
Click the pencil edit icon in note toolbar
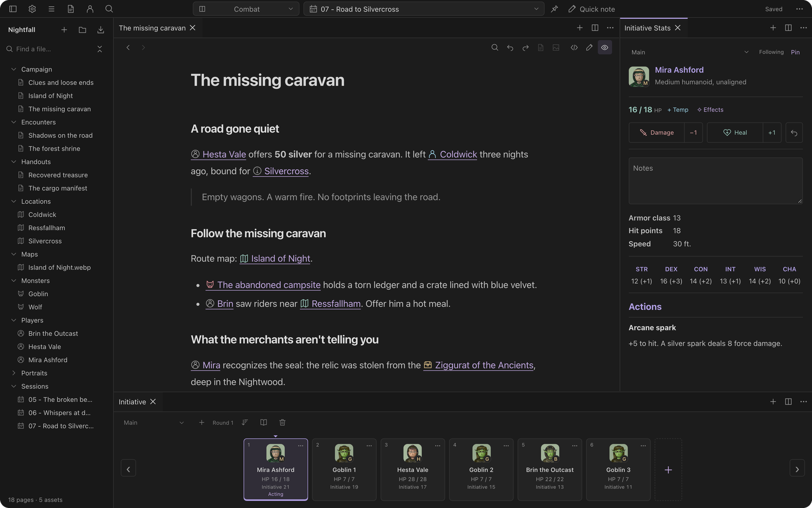tap(589, 47)
